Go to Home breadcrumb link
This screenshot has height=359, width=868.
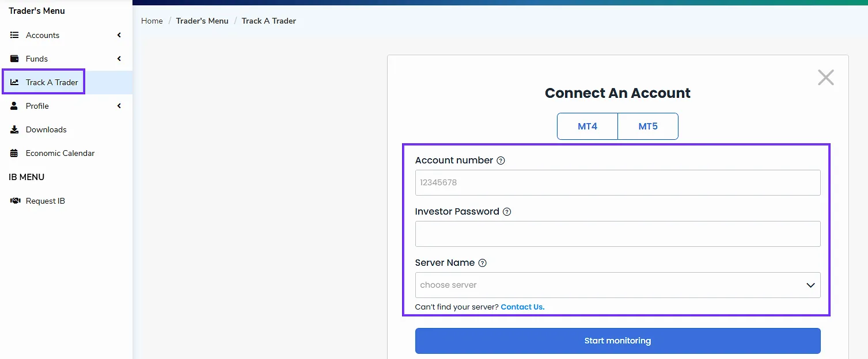tap(152, 21)
